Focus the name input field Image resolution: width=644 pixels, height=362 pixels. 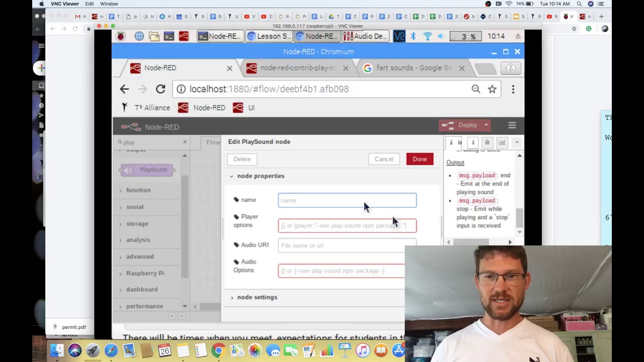tap(347, 200)
